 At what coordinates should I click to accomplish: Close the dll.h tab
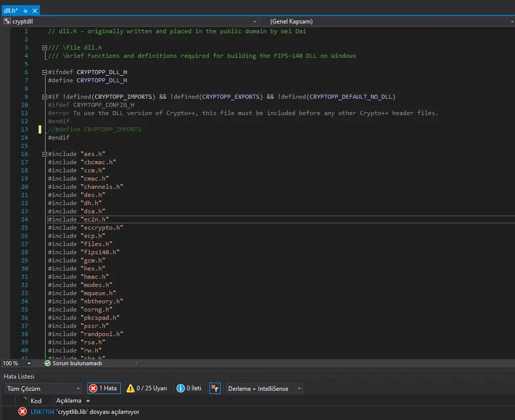coord(34,11)
